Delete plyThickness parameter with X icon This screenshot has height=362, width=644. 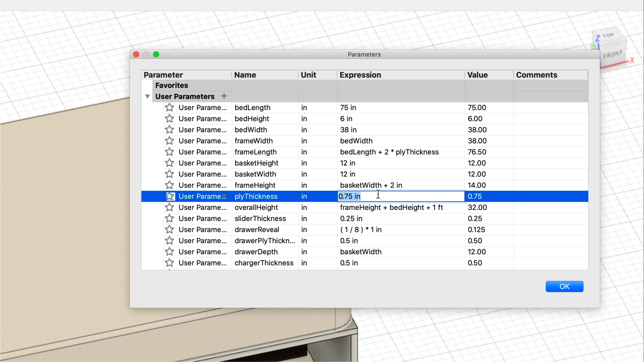(224, 196)
